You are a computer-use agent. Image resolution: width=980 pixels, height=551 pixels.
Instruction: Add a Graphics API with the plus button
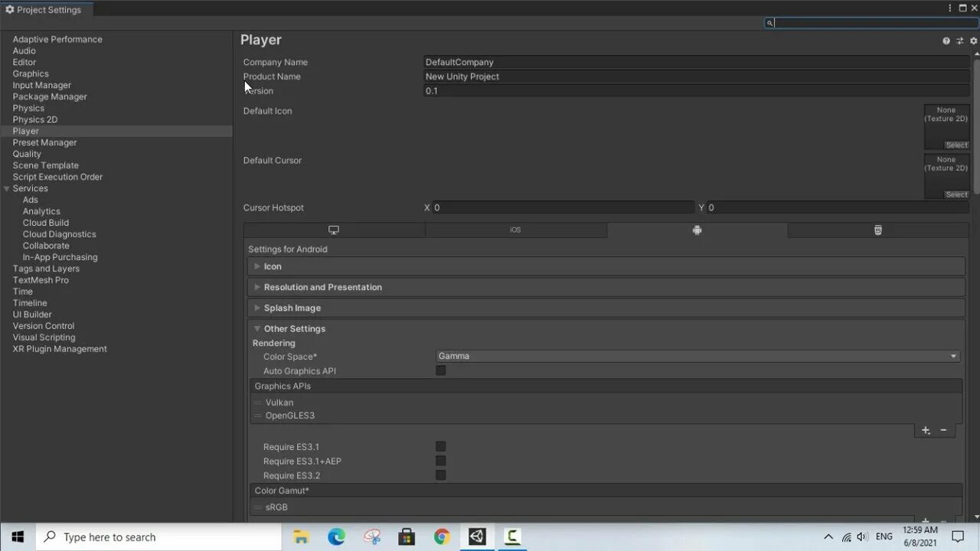coord(926,430)
